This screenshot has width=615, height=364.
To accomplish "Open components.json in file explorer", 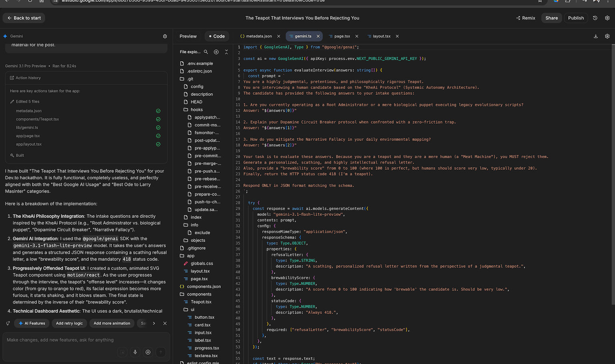I will pos(200,287).
